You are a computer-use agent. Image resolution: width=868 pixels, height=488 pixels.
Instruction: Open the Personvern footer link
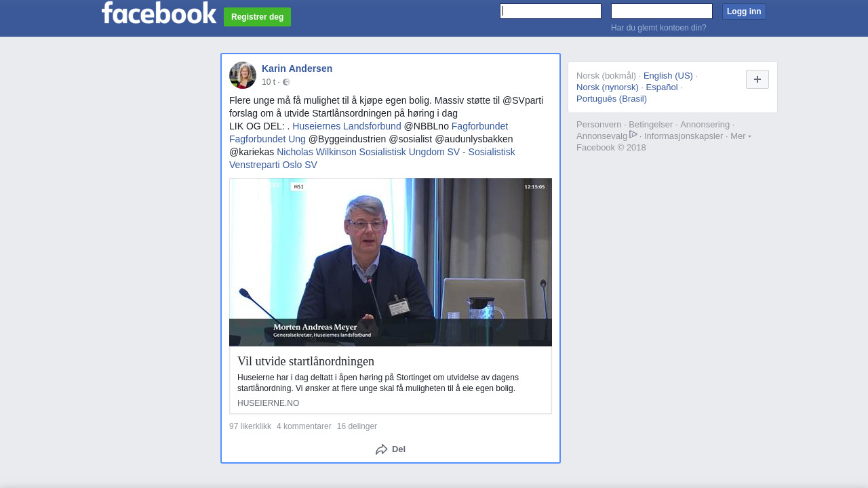[x=599, y=125]
